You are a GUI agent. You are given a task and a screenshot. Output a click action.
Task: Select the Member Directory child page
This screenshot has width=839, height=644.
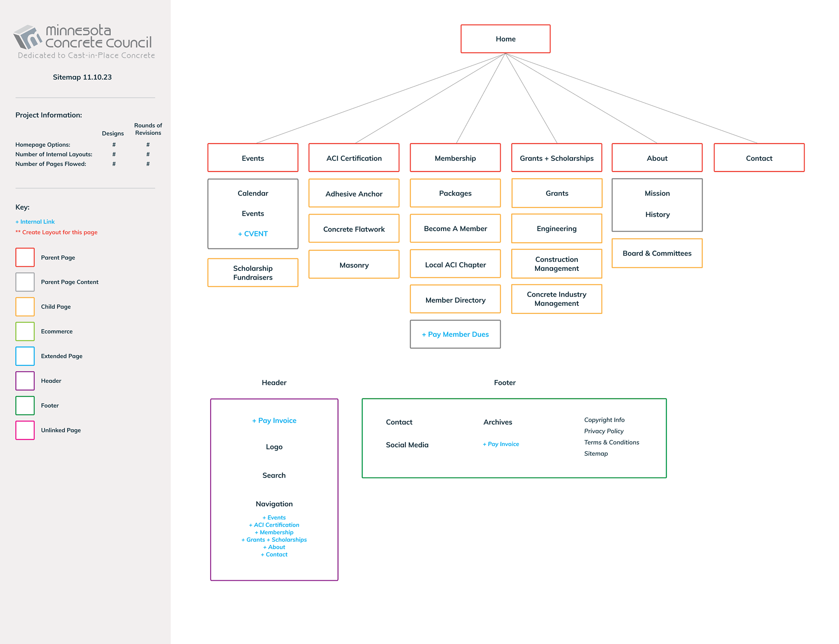455,300
